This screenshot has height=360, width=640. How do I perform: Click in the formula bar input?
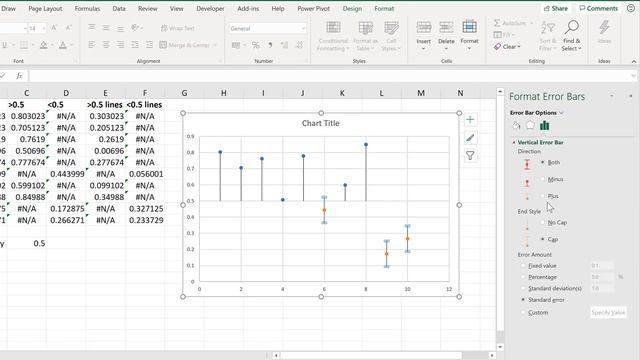[x=329, y=76]
